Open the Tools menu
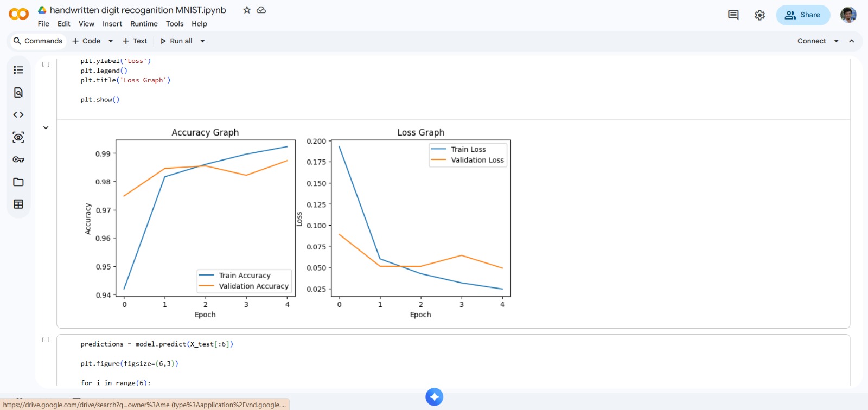868x410 pixels. pyautogui.click(x=175, y=24)
